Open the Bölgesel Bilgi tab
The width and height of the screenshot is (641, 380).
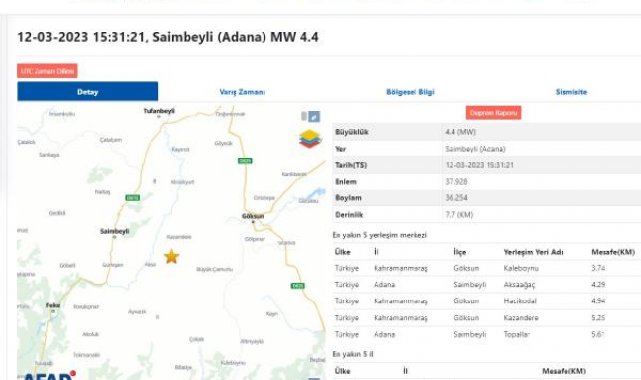(410, 92)
